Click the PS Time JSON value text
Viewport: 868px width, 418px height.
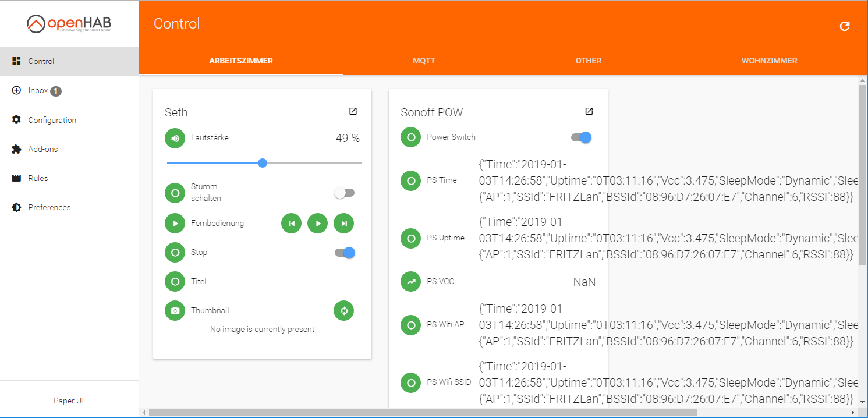(668, 180)
